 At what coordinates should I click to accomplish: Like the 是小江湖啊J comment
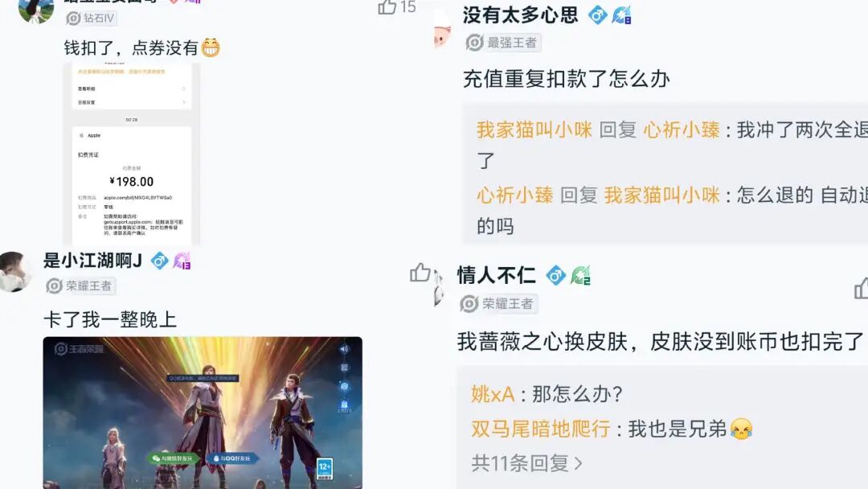(x=420, y=272)
